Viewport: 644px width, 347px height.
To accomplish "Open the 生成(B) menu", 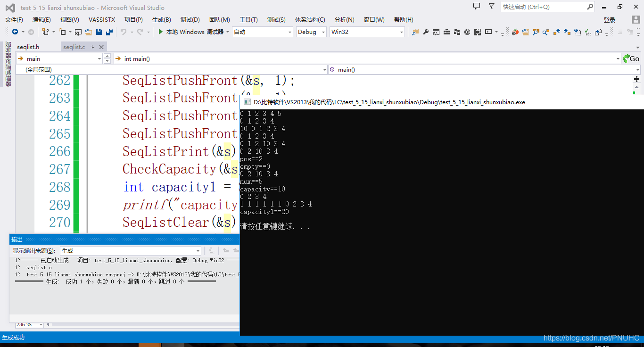I will pyautogui.click(x=162, y=19).
